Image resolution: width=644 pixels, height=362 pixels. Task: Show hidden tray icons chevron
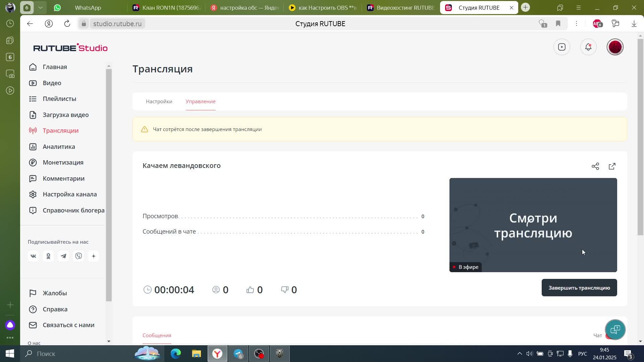(x=520, y=354)
